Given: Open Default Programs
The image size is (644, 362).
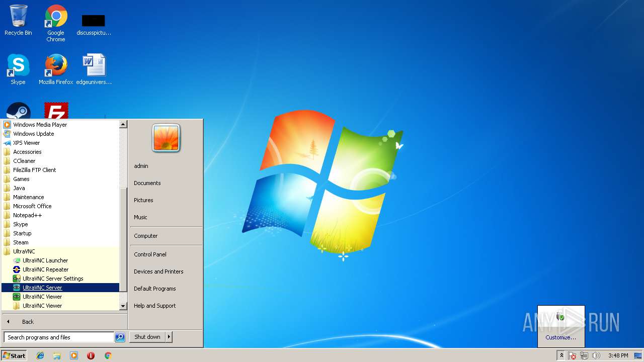Looking at the screenshot, I should [x=166, y=289].
